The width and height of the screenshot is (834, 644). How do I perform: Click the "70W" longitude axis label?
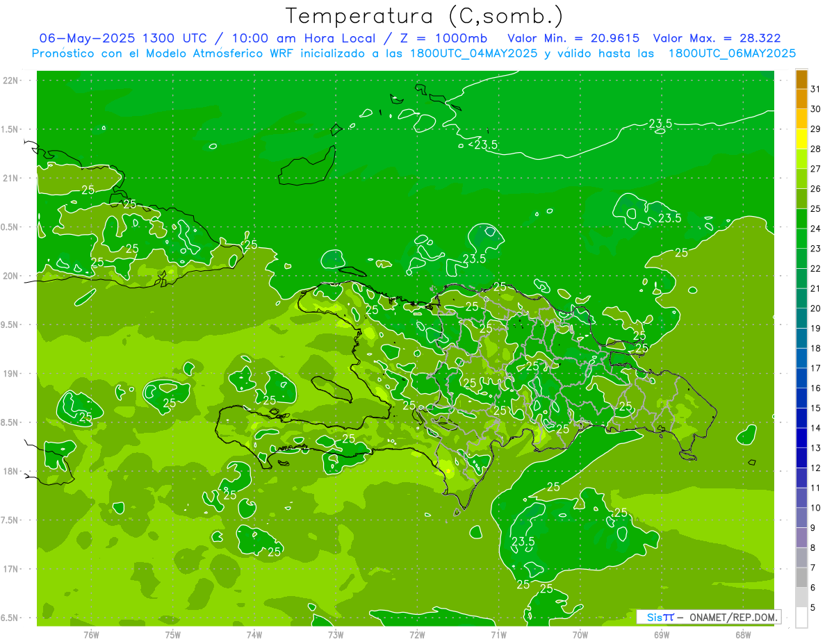(580, 635)
